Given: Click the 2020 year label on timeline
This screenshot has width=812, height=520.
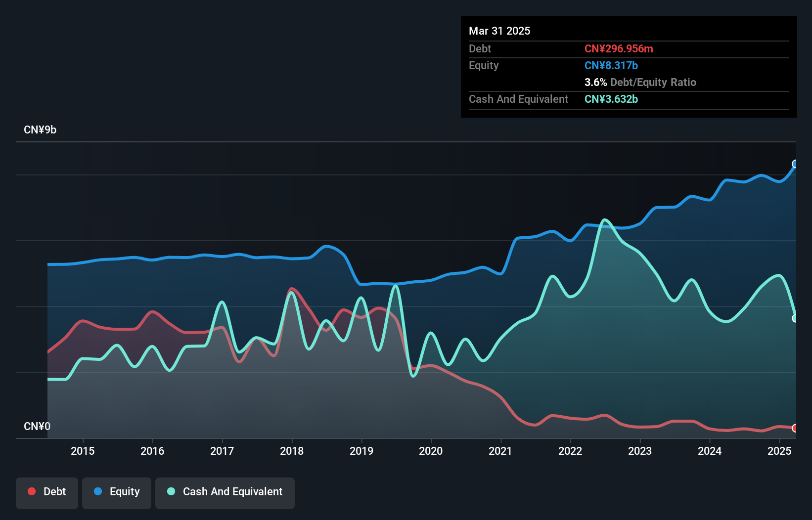Looking at the screenshot, I should pos(431,451).
